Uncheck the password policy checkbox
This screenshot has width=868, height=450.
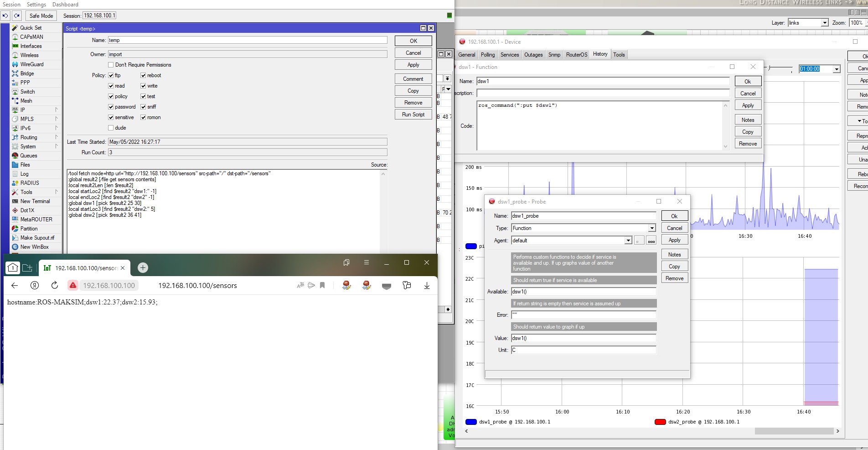[111, 107]
